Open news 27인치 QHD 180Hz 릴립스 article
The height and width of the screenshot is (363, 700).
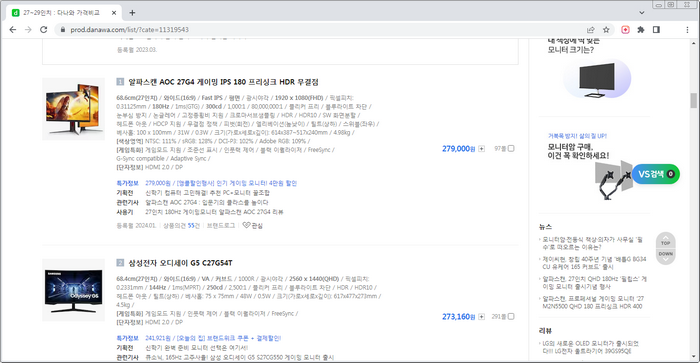click(x=594, y=283)
